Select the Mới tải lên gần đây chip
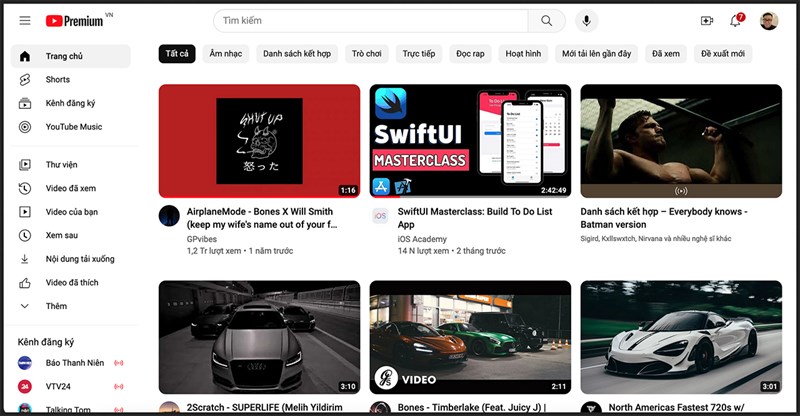 point(596,54)
